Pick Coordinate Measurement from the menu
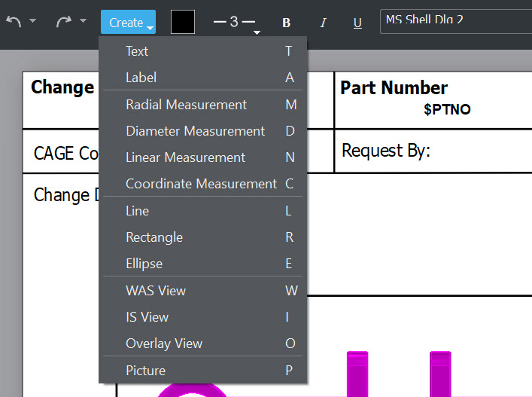This screenshot has height=397, width=532. point(201,184)
